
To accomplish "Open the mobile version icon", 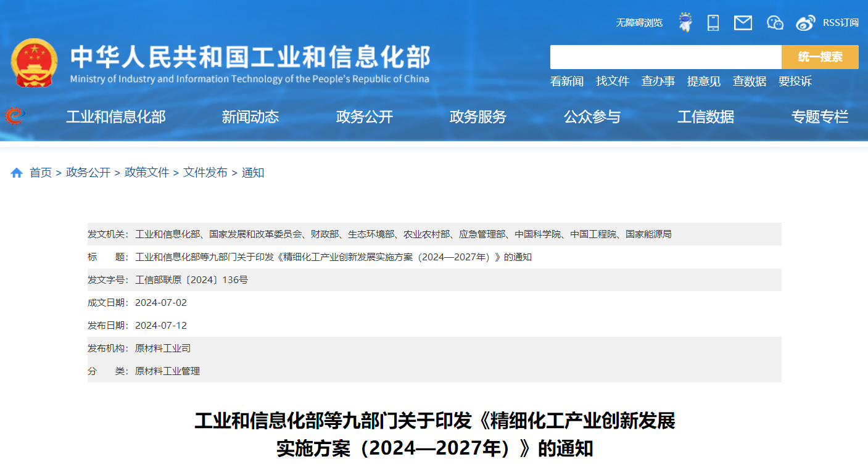I will 713,23.
